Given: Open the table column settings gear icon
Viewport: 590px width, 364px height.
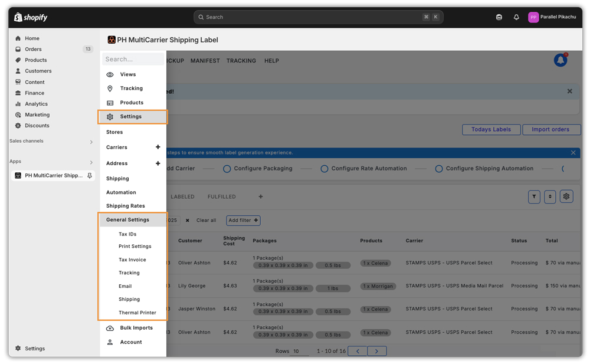Looking at the screenshot, I should click(x=566, y=196).
